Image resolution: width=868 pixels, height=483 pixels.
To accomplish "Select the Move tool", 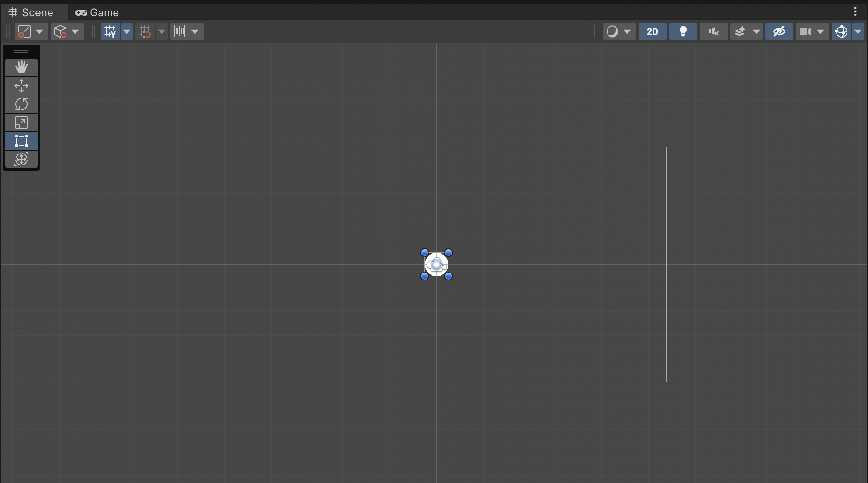I will [21, 86].
